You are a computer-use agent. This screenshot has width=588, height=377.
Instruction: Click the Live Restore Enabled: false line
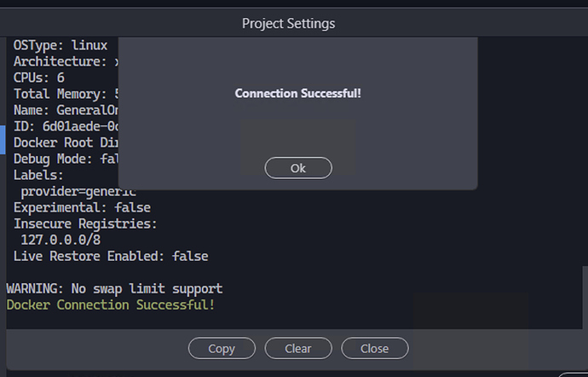[111, 256]
